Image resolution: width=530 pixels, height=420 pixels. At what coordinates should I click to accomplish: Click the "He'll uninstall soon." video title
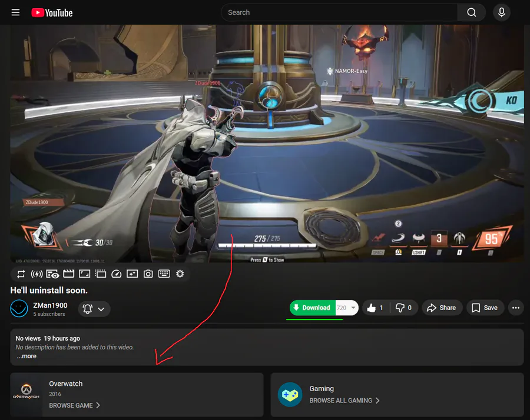point(49,291)
